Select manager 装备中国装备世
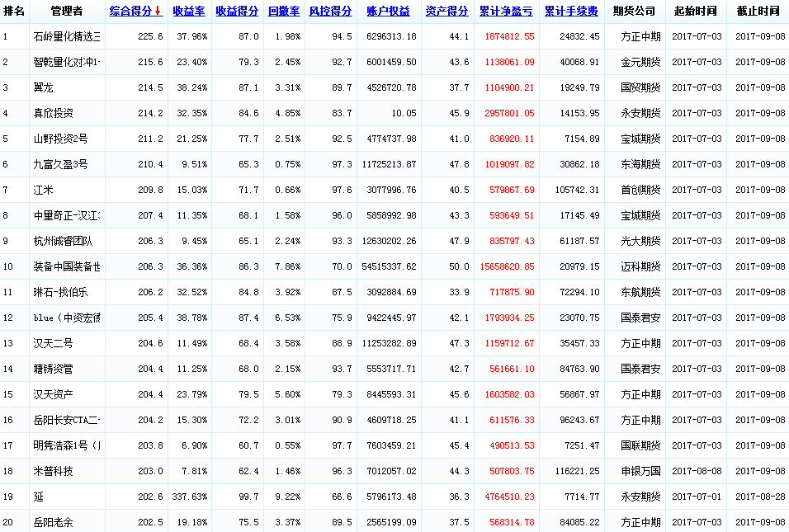Viewport: 789px width, 532px height. [x=67, y=266]
